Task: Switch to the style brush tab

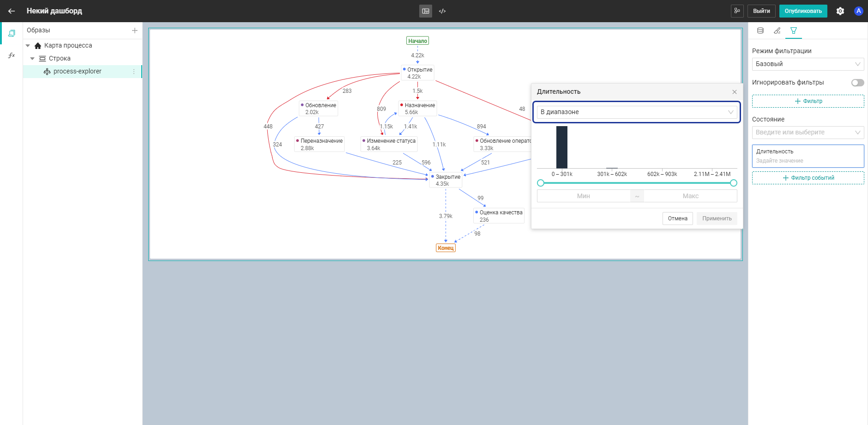Action: tap(777, 30)
